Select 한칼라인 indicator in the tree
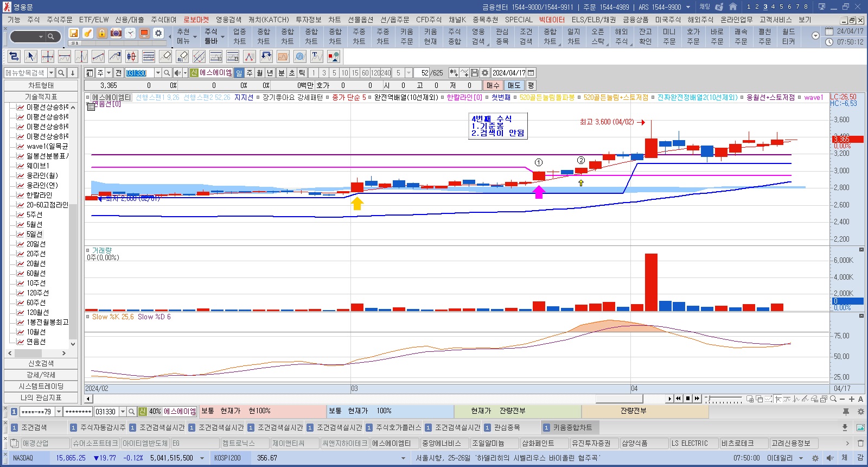Screen dimensions: 868x467 39,195
